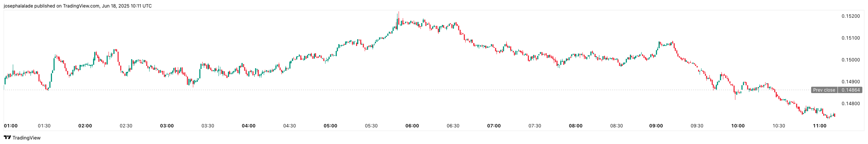Select the Prev close label
This screenshot has width=868, height=144.
pos(824,90)
